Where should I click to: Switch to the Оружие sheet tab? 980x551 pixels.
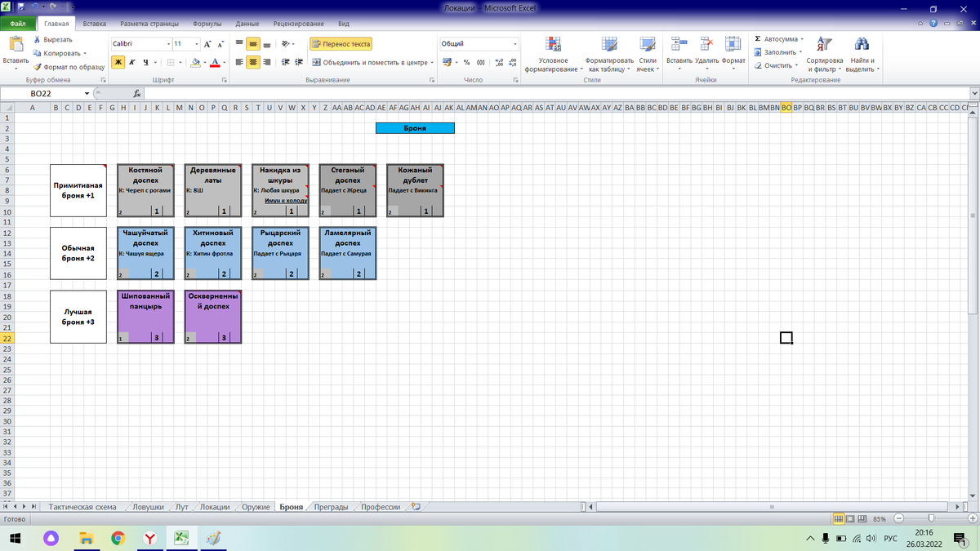click(256, 507)
